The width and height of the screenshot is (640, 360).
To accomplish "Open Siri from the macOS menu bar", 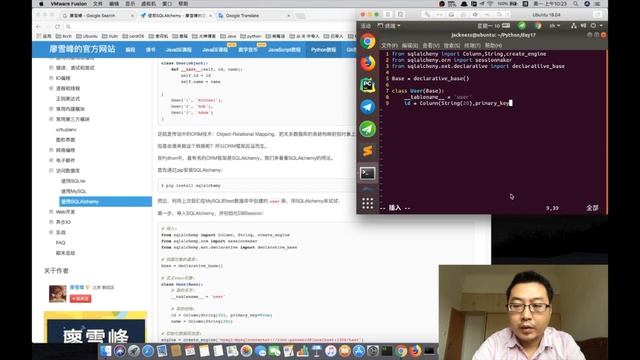I will [587, 4].
